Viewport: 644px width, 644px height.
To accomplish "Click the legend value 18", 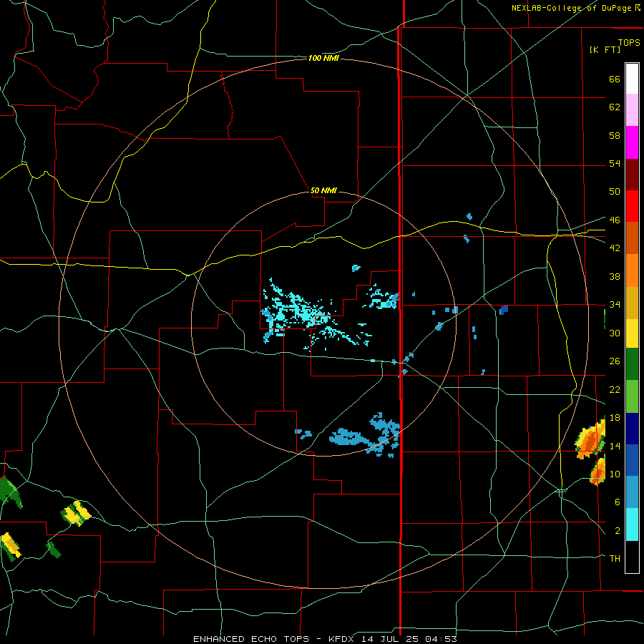I will coord(615,418).
